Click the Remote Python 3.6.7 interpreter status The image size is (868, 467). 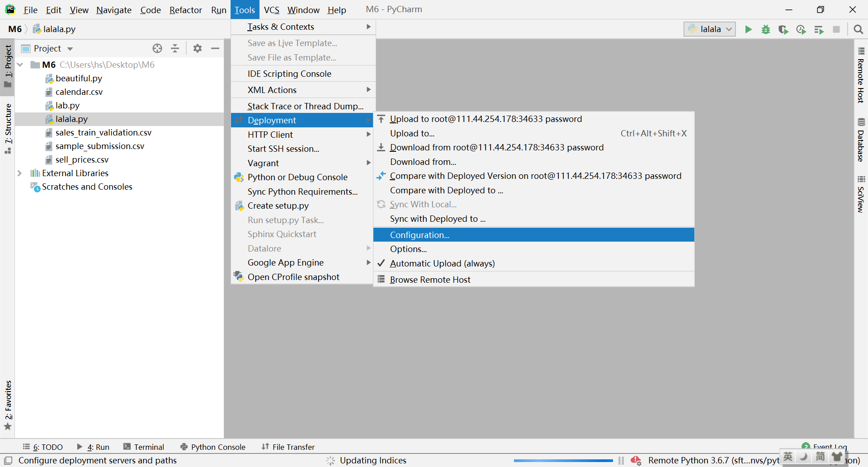point(713,460)
